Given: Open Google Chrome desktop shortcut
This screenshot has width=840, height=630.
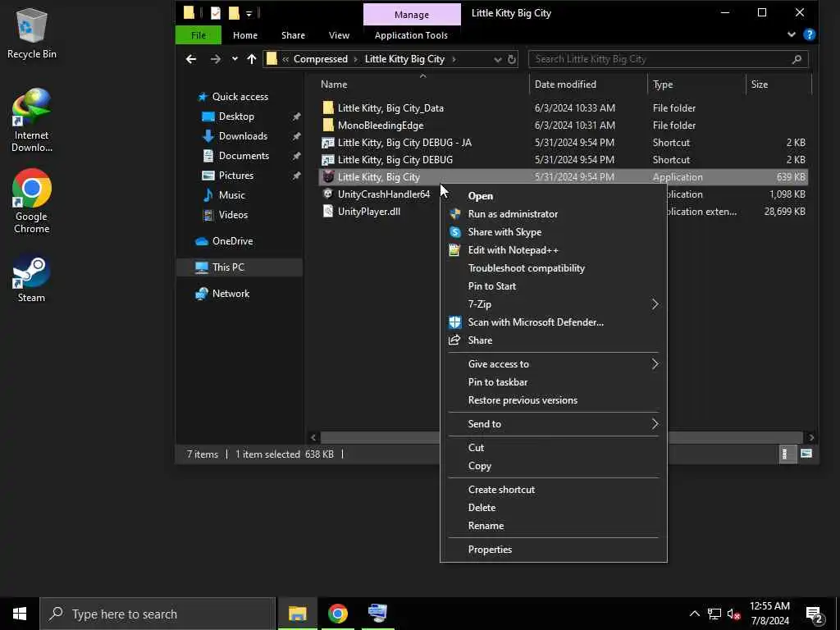Looking at the screenshot, I should [x=32, y=201].
